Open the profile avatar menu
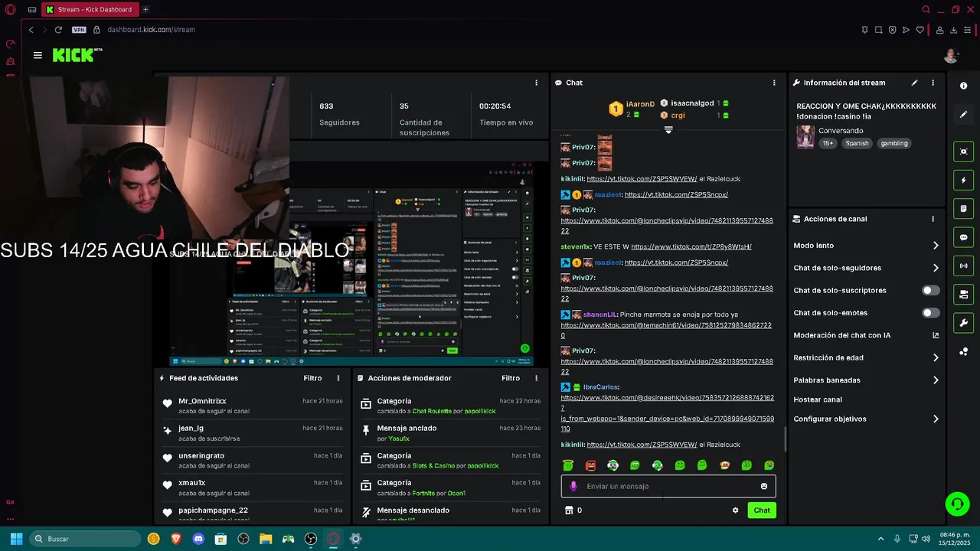The width and height of the screenshot is (980, 551). click(951, 55)
